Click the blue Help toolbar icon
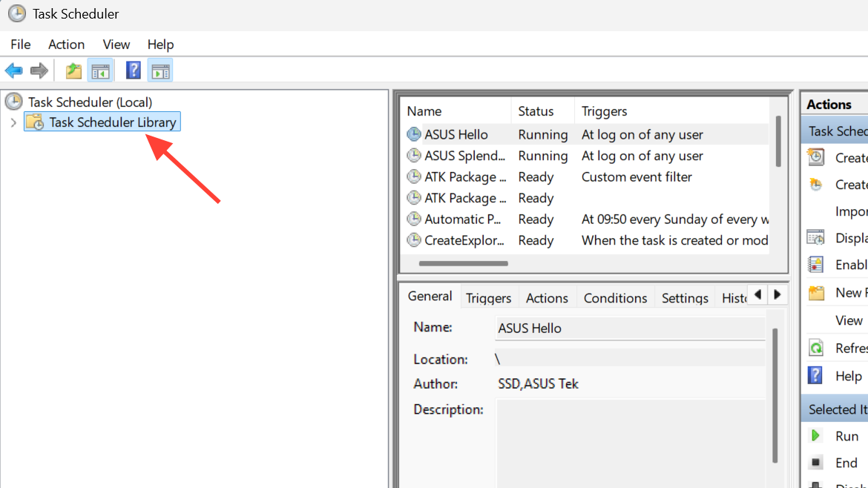The height and width of the screenshot is (488, 868). click(133, 70)
